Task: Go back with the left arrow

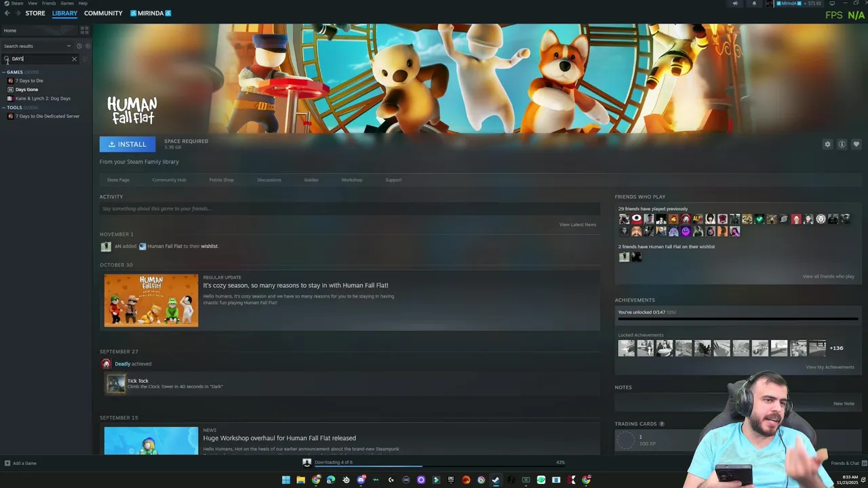Action: pos(7,13)
